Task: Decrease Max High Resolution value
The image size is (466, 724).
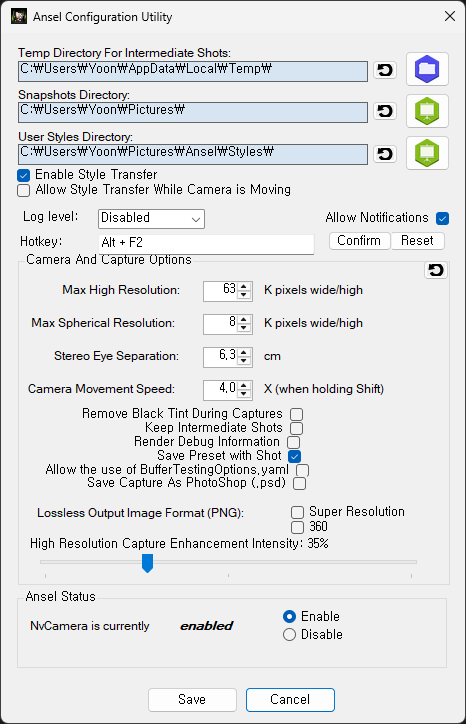Action: pos(244,295)
